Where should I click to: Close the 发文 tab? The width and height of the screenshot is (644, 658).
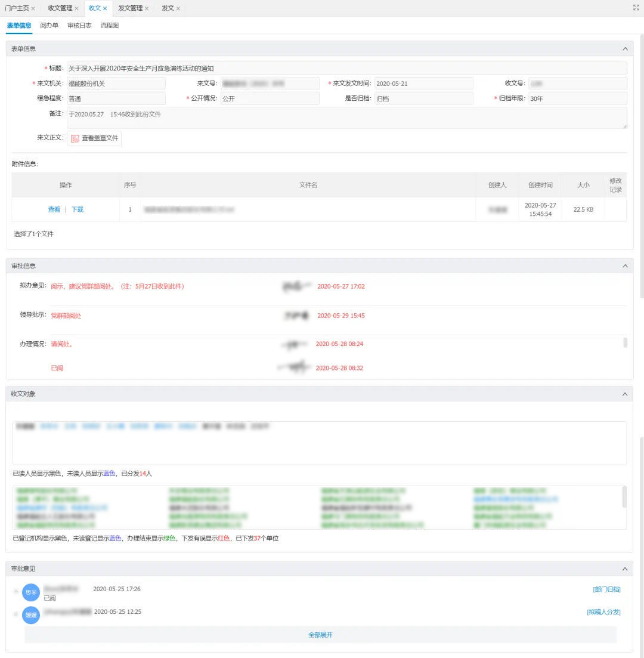click(x=178, y=8)
